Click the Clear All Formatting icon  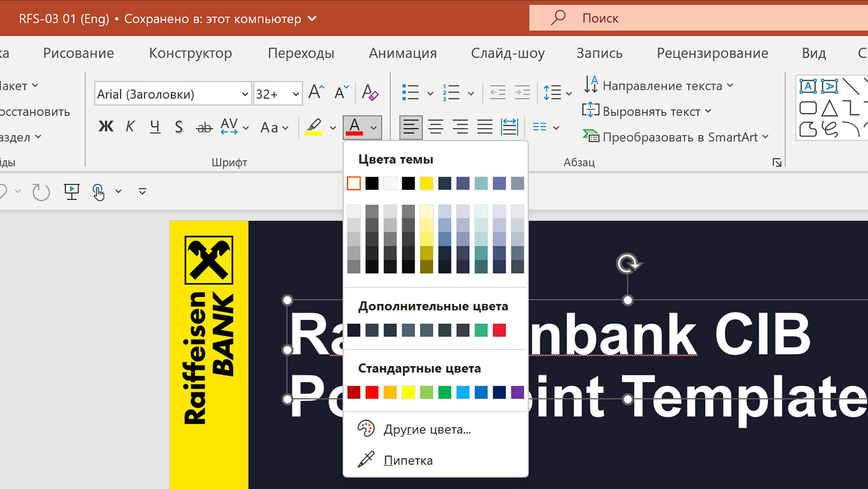point(370,93)
